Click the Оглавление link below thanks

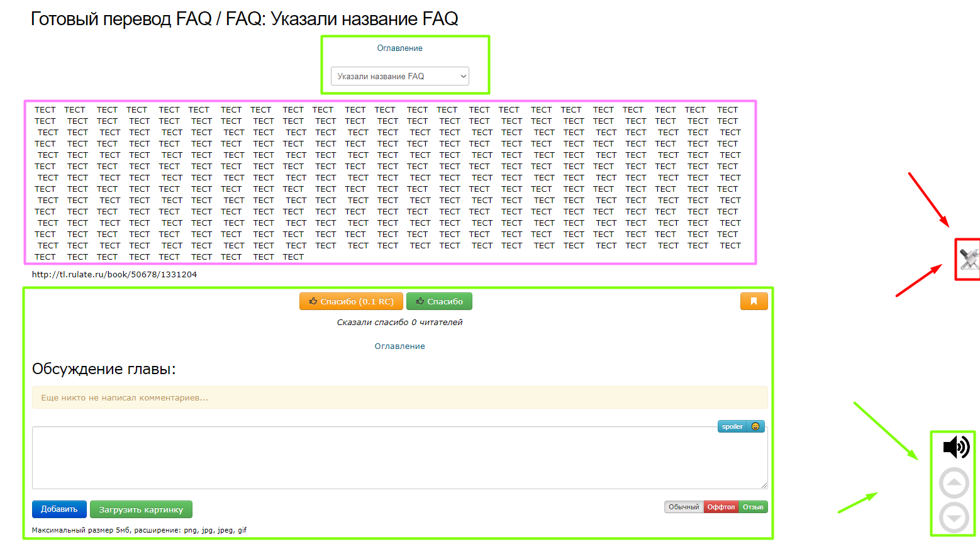tap(399, 346)
